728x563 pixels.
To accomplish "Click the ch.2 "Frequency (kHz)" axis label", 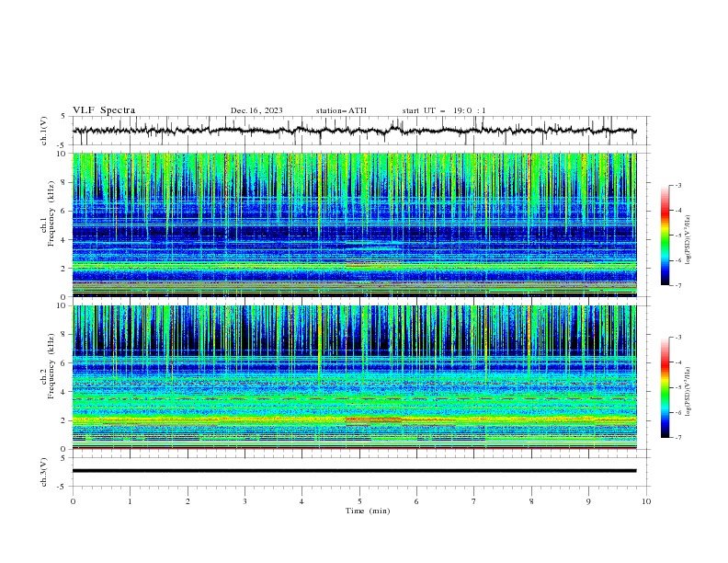I will 51,365.
